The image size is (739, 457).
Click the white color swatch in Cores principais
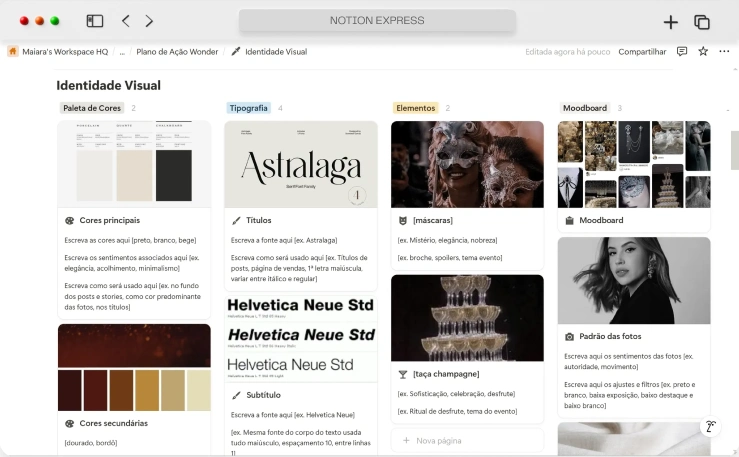coord(94,176)
